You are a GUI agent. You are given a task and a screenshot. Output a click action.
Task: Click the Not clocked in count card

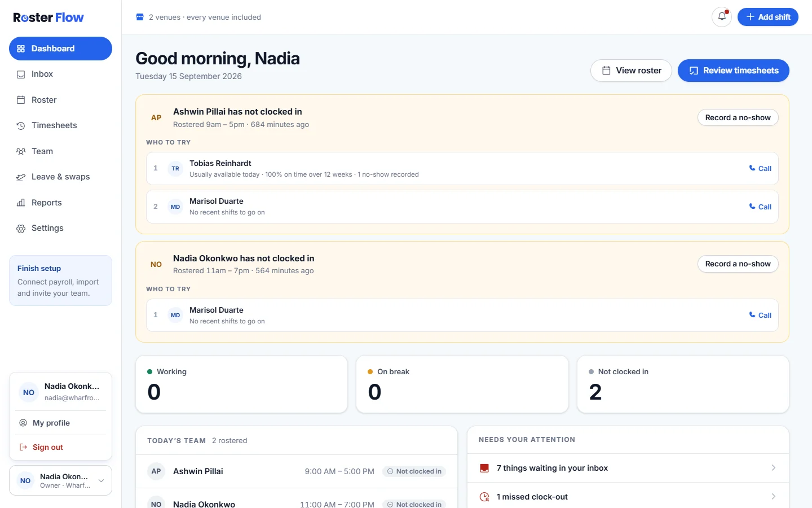coord(683,384)
